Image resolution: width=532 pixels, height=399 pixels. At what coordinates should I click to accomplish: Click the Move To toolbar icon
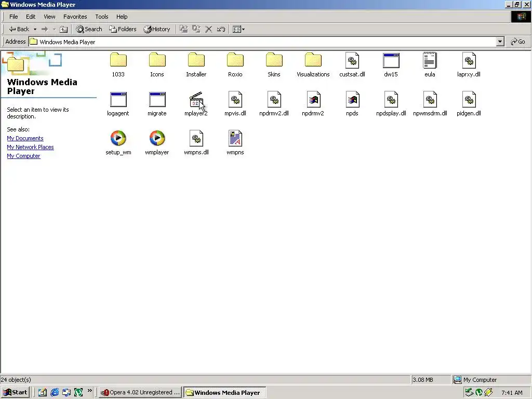point(184,29)
